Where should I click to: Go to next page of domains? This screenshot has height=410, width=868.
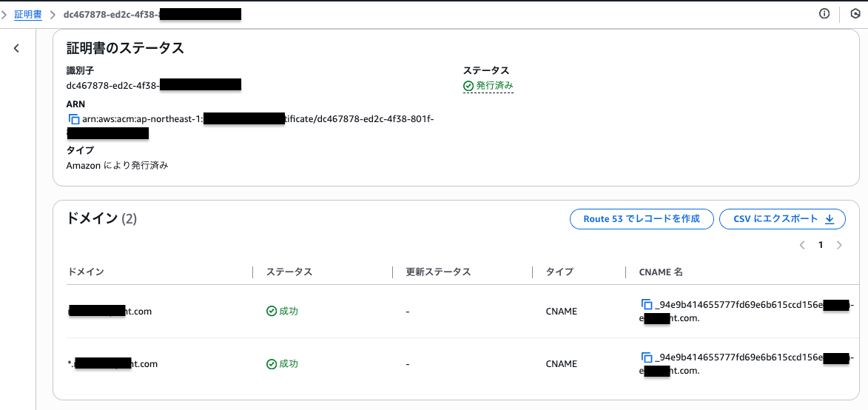(839, 246)
